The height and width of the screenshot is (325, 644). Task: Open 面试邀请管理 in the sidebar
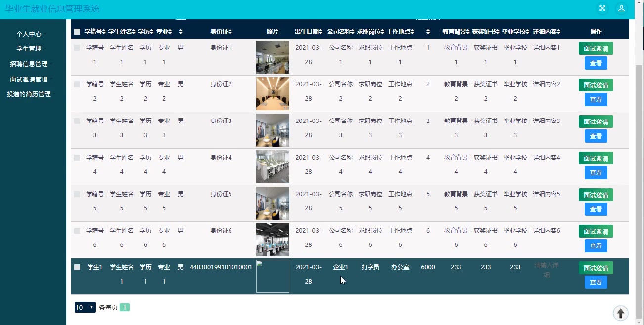pos(29,79)
